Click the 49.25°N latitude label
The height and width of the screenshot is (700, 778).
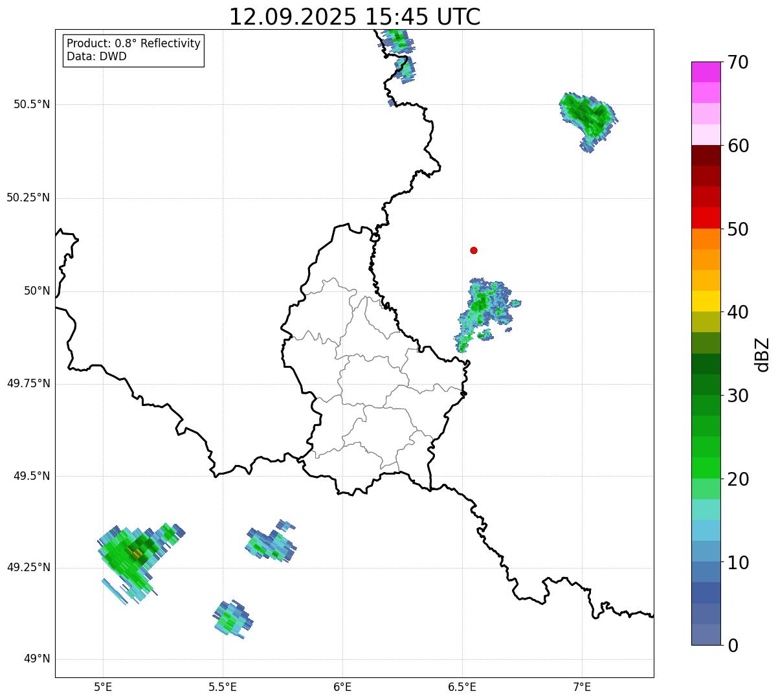click(x=28, y=567)
